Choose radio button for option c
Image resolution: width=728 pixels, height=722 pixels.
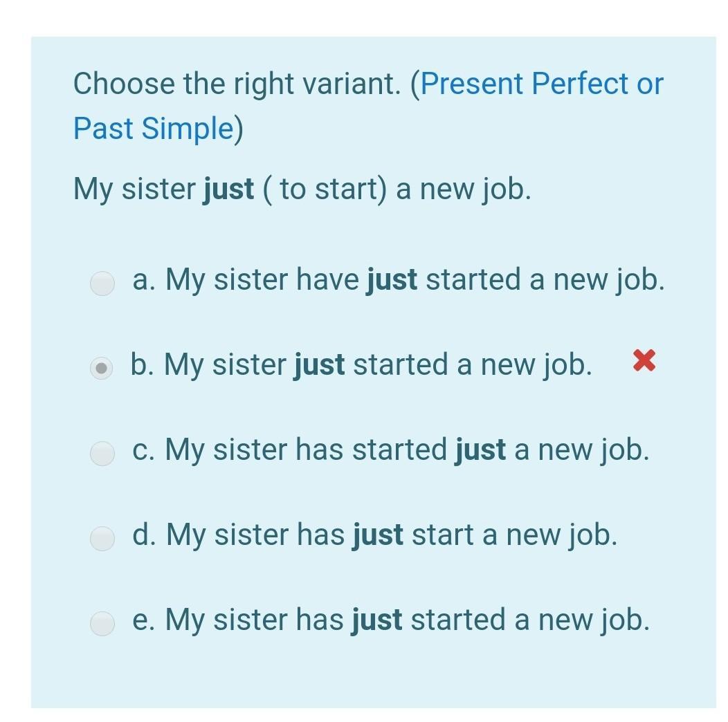102,453
